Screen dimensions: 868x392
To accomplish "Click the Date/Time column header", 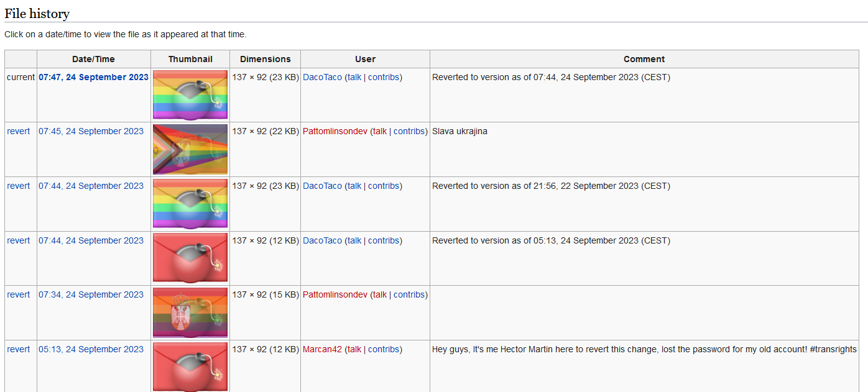I will pos(93,59).
